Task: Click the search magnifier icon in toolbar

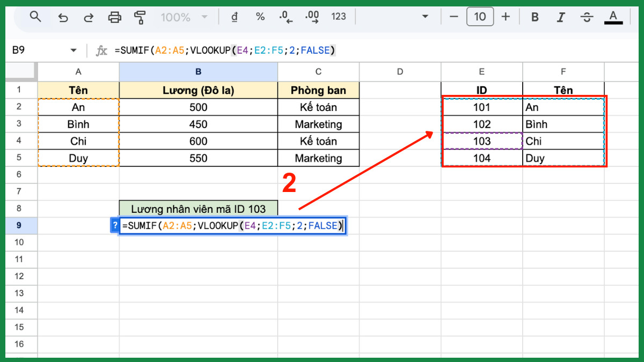Action: [35, 17]
